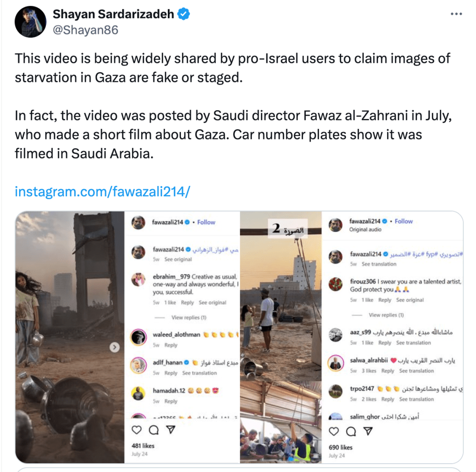
Task: Click share icon on the 690 likes post
Action: point(368,432)
